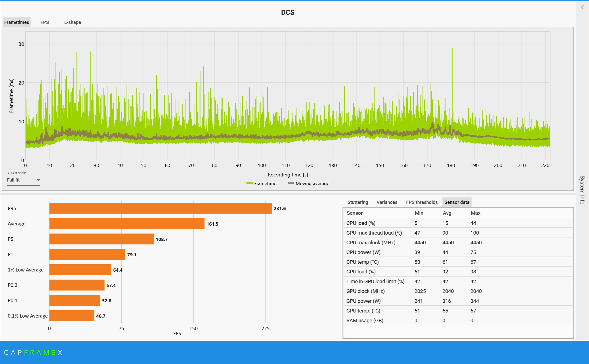
Task: Select the CPU max thread load (%) row
Action: [458, 233]
